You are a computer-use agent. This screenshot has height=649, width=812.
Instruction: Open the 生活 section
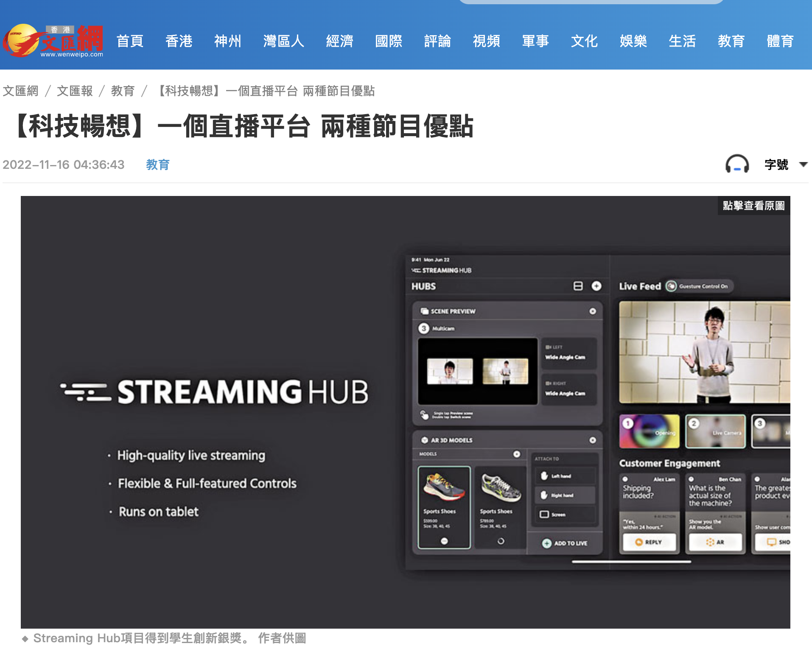point(682,41)
